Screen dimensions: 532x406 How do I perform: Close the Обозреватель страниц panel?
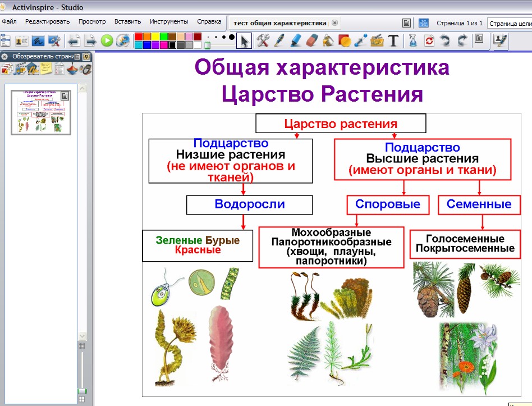tap(4, 56)
